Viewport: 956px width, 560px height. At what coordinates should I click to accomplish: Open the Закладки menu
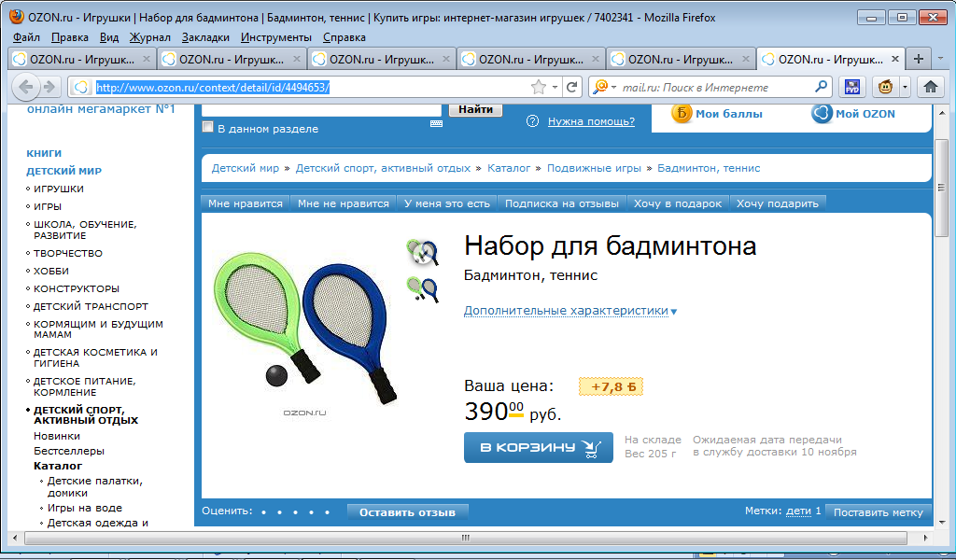coord(205,37)
